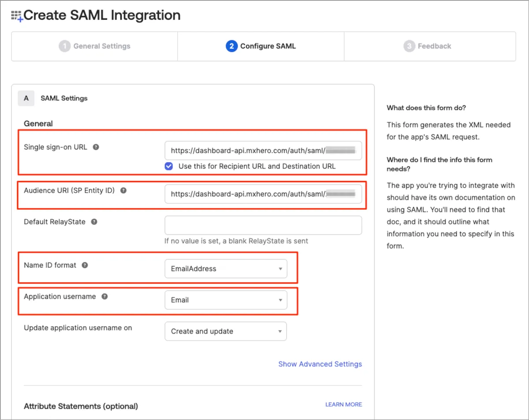Image resolution: width=529 pixels, height=420 pixels.
Task: Click the Create SAML Integration app grid icon
Action: click(x=17, y=16)
